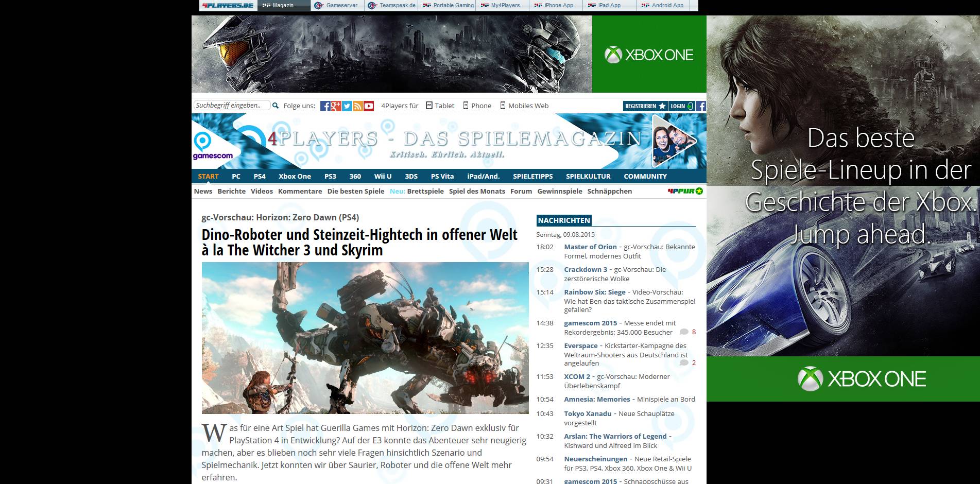Open Schnäppchen link
Screen dimensions: 980x484
pos(610,191)
